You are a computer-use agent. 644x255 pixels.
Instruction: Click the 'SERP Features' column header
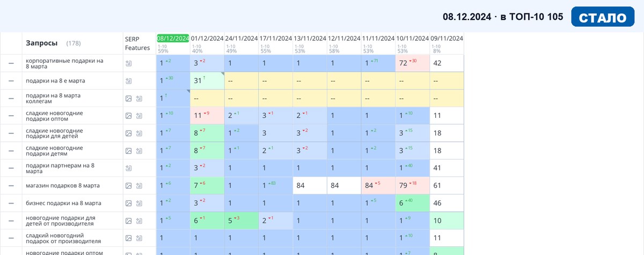pyautogui.click(x=137, y=43)
